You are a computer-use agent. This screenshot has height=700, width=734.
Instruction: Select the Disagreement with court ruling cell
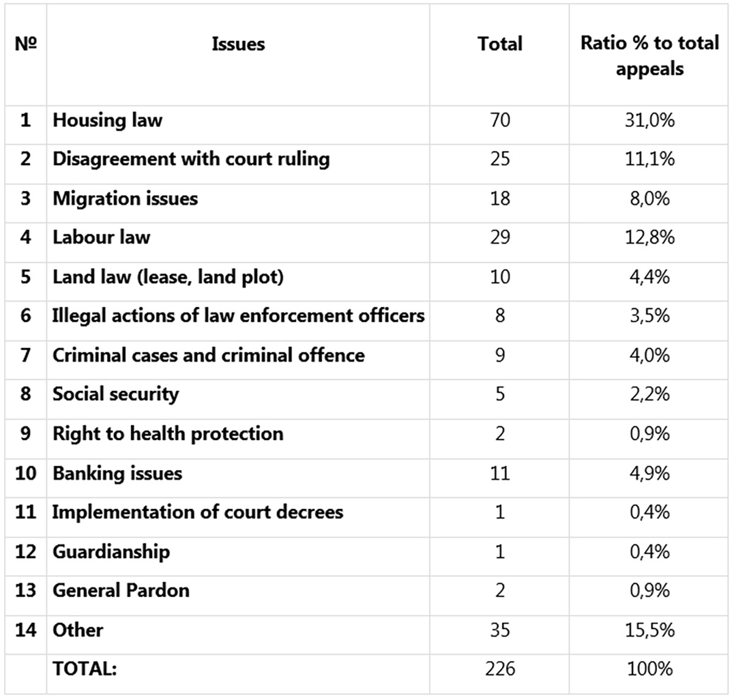[x=191, y=159]
